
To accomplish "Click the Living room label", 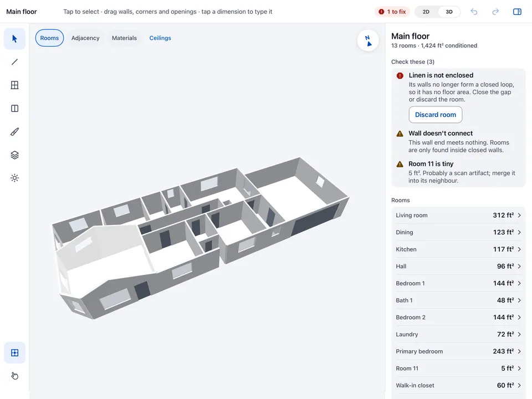I will 412,216.
